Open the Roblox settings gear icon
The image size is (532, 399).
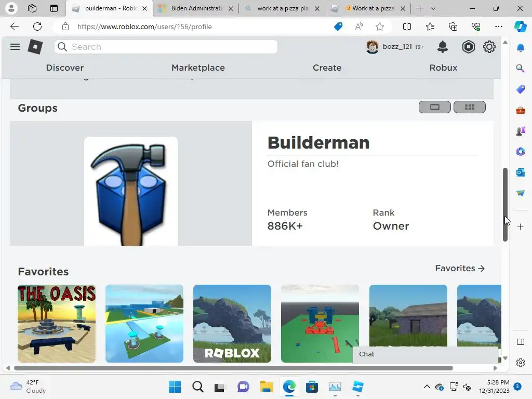pos(489,47)
